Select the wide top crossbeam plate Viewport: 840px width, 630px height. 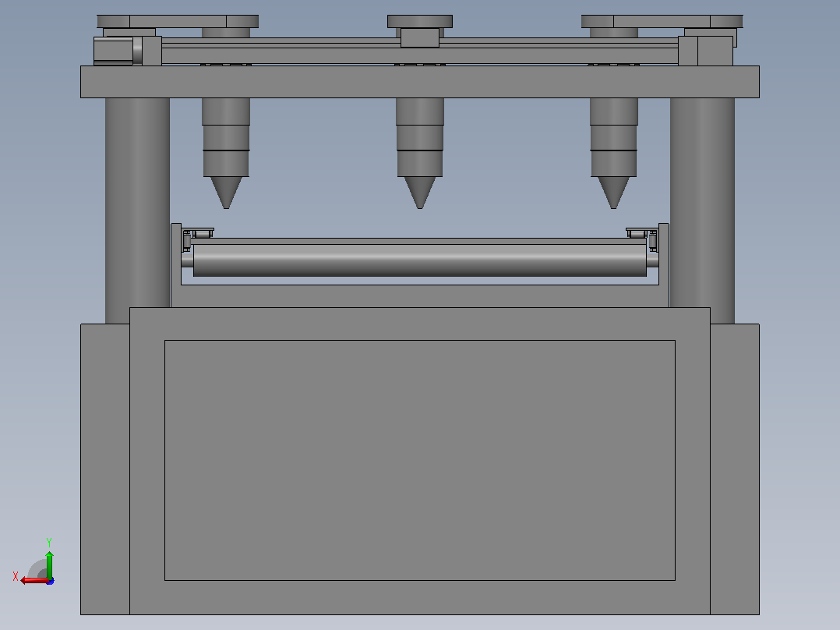coord(420,82)
